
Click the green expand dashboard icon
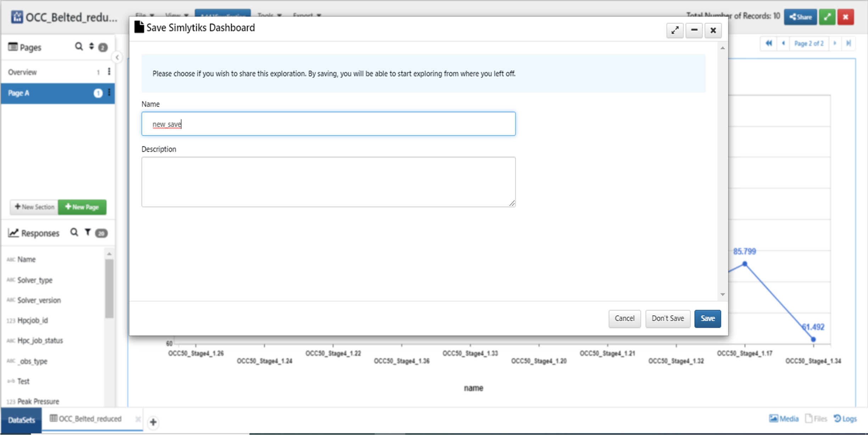pyautogui.click(x=827, y=17)
